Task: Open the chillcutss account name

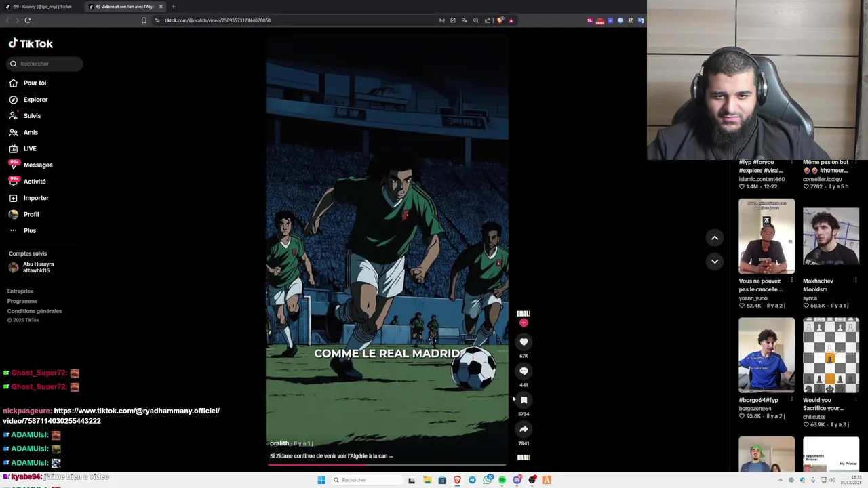Action: (814, 417)
